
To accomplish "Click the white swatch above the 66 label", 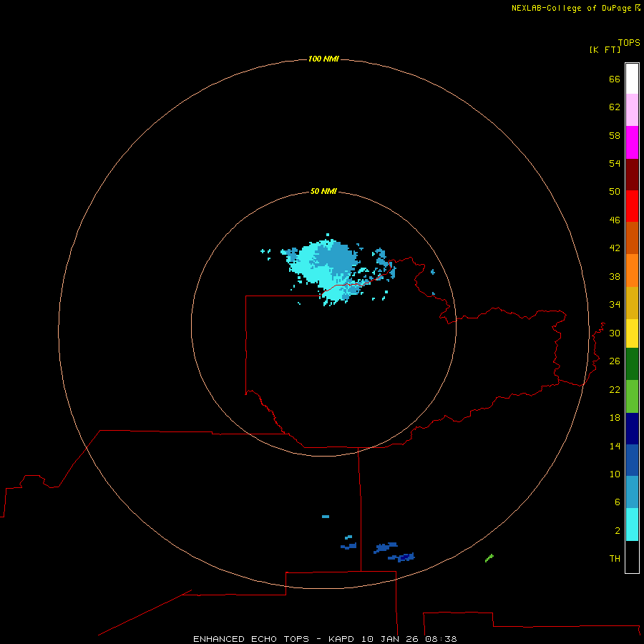I will (x=632, y=79).
